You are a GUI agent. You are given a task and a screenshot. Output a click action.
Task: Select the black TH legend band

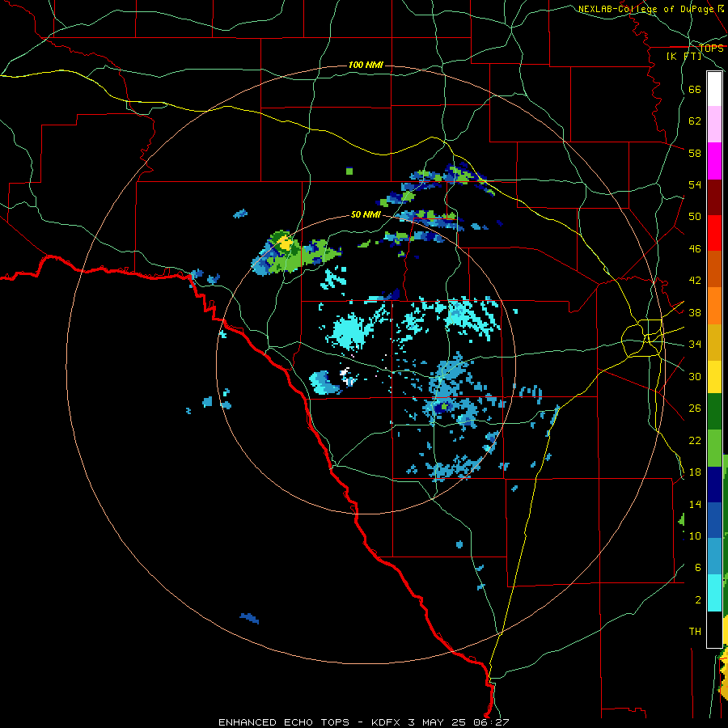(x=714, y=629)
